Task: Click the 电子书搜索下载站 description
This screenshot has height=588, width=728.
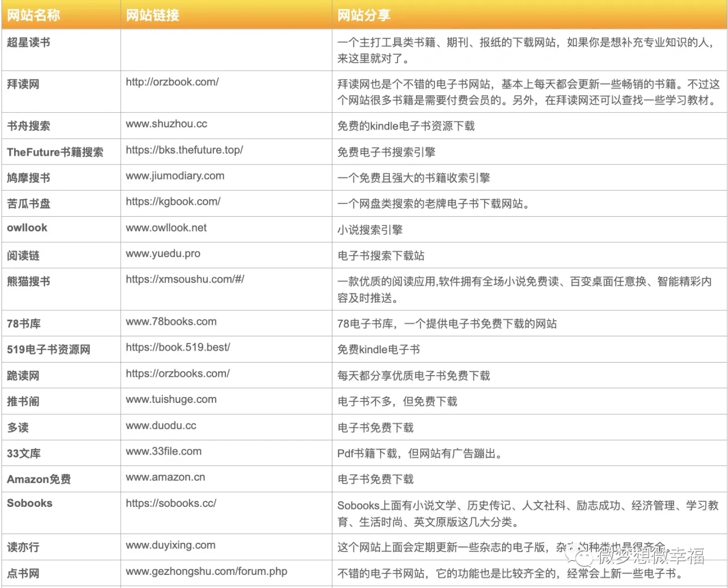Action: 381,255
